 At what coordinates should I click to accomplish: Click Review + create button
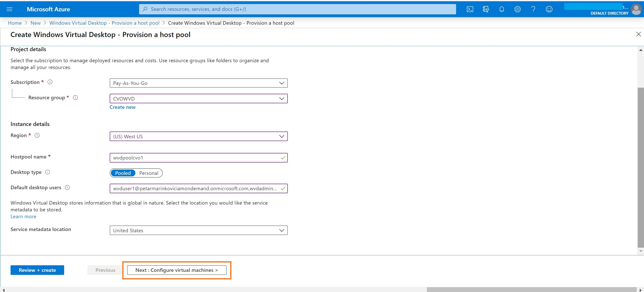pyautogui.click(x=37, y=270)
